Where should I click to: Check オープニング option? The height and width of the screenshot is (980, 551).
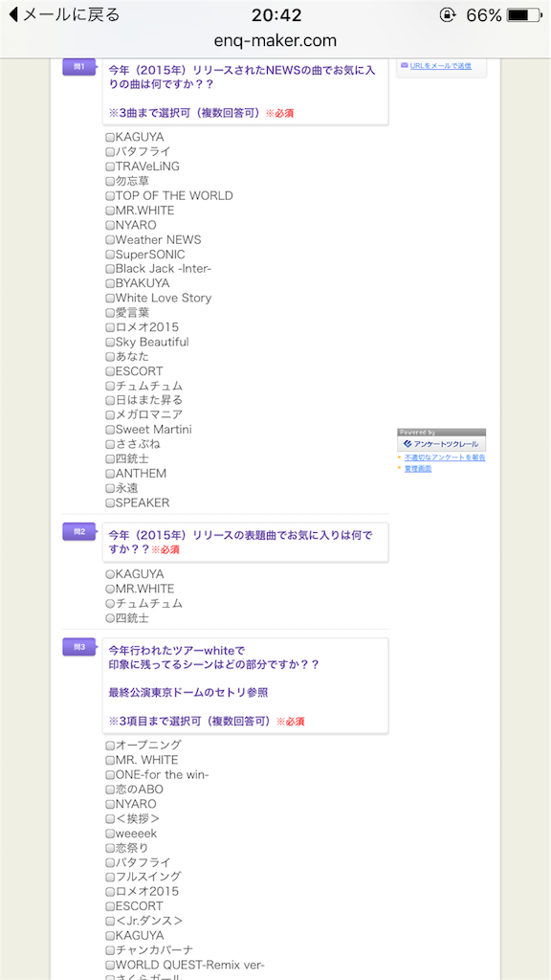(110, 746)
